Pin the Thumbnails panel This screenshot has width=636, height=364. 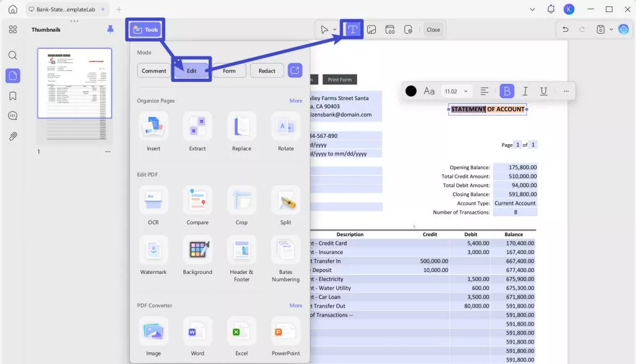click(111, 29)
